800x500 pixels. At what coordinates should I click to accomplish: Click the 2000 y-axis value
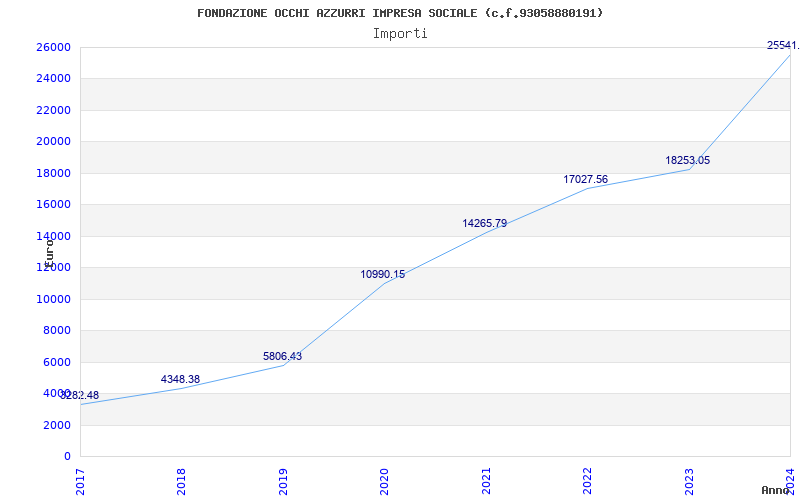56,425
